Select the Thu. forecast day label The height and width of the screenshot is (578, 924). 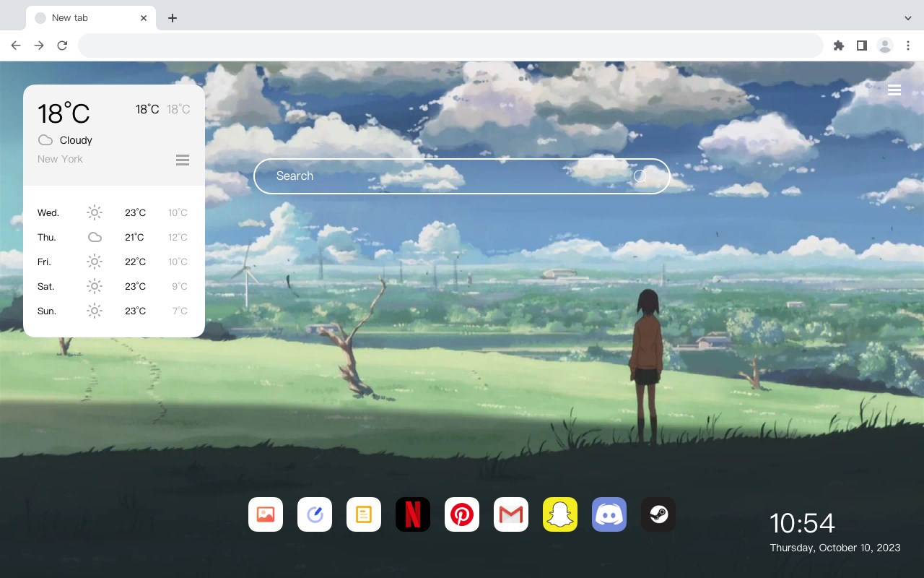coord(47,237)
